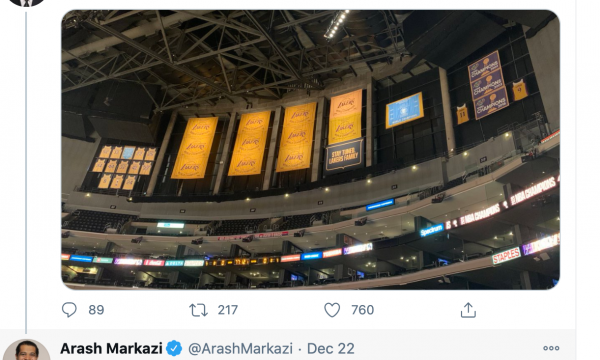Open the @ArashMarkazi handle link
The image size is (600, 360).
240,349
